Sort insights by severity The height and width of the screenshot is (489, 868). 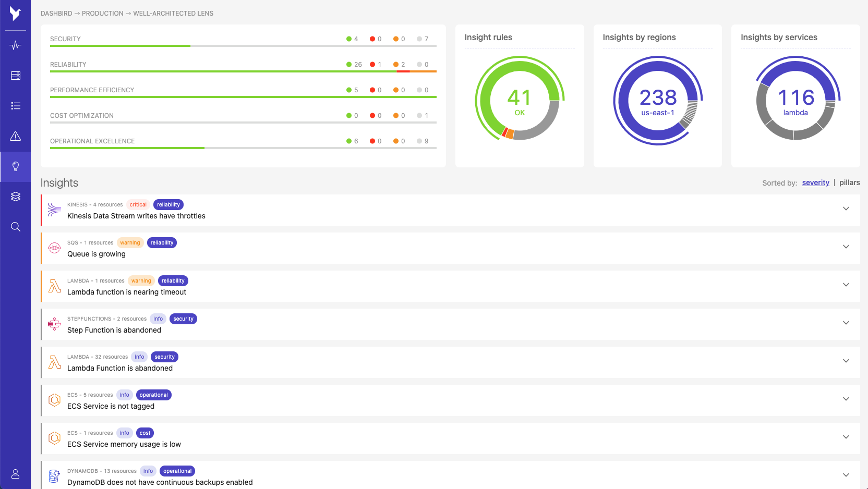tap(815, 182)
